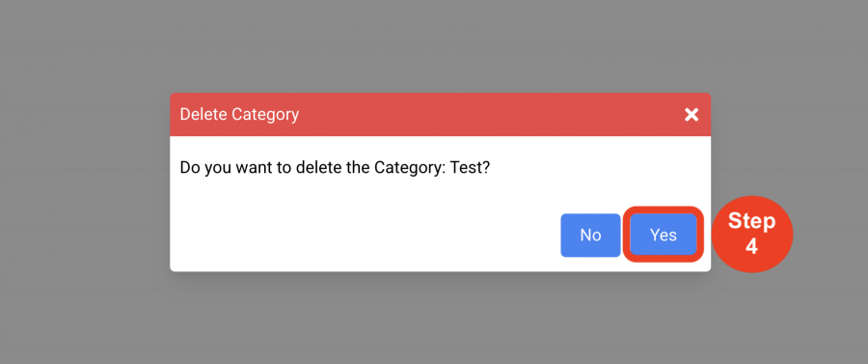Image resolution: width=868 pixels, height=364 pixels.
Task: Choose the blue No button
Action: click(590, 235)
